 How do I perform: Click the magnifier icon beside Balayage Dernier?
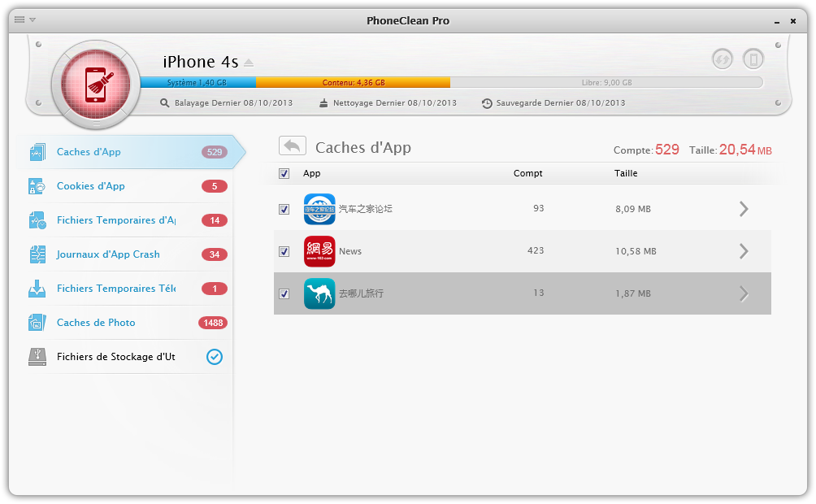click(164, 103)
